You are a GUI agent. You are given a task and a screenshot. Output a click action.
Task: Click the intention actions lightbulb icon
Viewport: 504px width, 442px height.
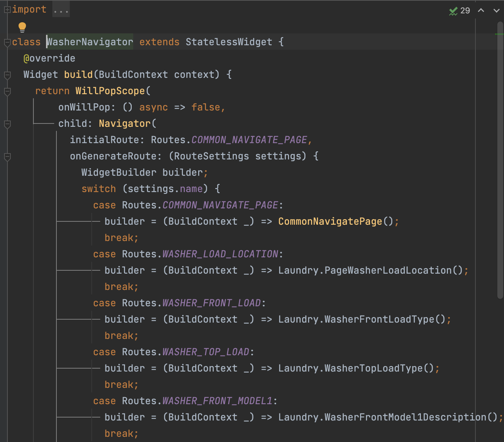click(22, 27)
